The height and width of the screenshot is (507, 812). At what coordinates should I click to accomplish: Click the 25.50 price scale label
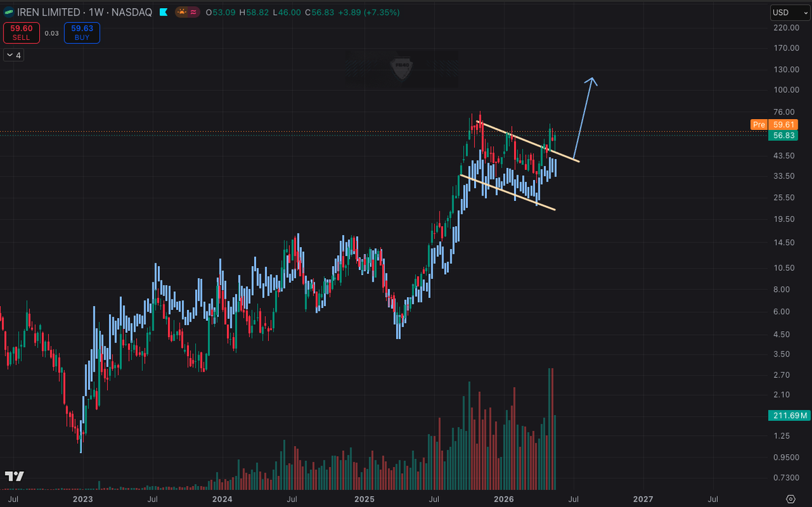(784, 197)
